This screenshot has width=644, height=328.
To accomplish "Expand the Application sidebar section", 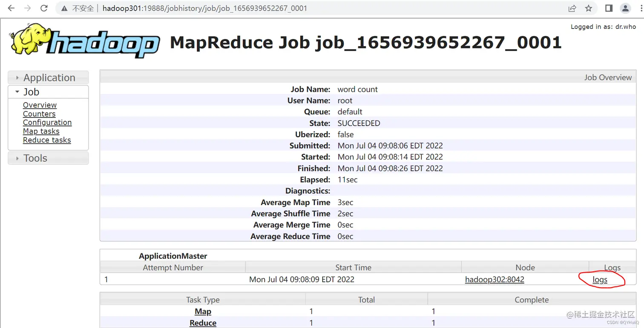I will tap(48, 77).
